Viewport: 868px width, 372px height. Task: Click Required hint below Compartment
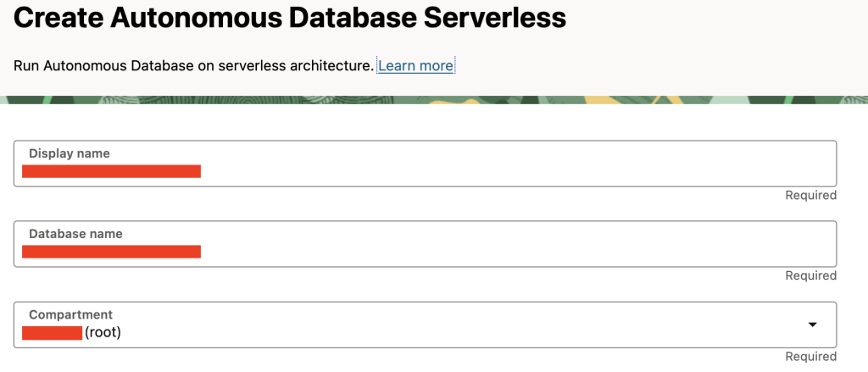coord(810,356)
